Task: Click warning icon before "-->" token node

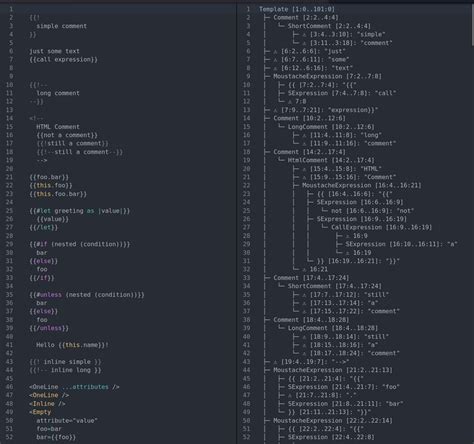Action: point(275,362)
